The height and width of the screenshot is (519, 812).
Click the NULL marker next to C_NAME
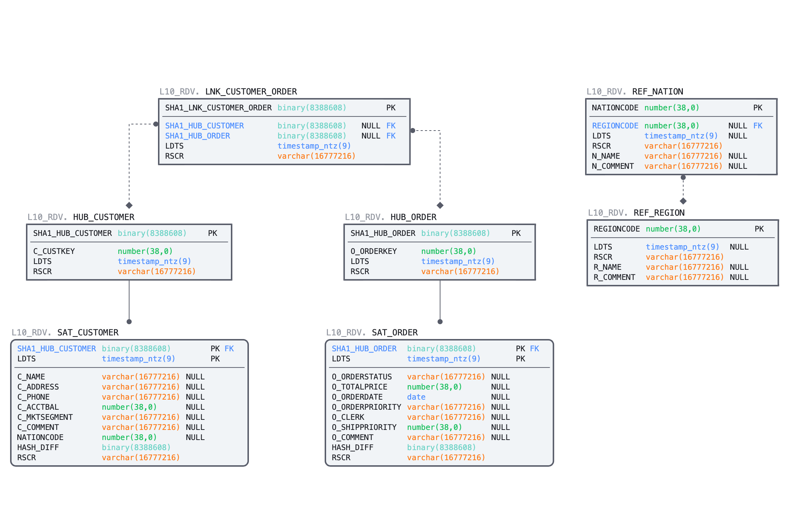click(195, 377)
